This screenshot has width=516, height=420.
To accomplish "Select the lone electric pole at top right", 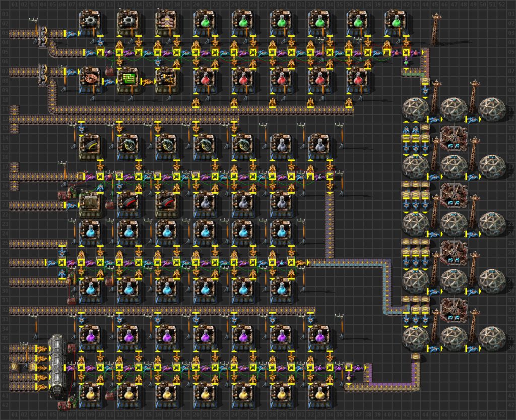I will tap(435, 31).
